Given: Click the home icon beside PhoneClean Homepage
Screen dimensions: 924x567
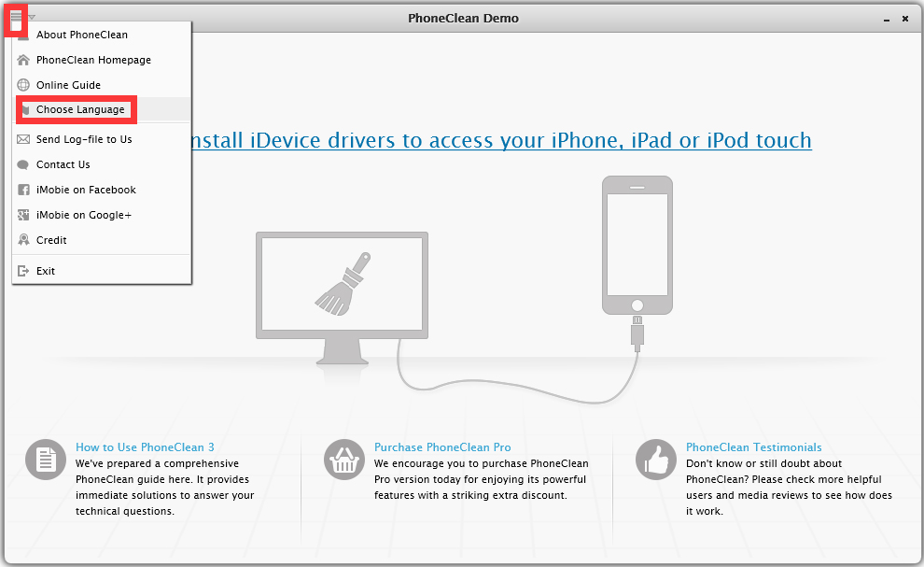Looking at the screenshot, I should [x=23, y=60].
